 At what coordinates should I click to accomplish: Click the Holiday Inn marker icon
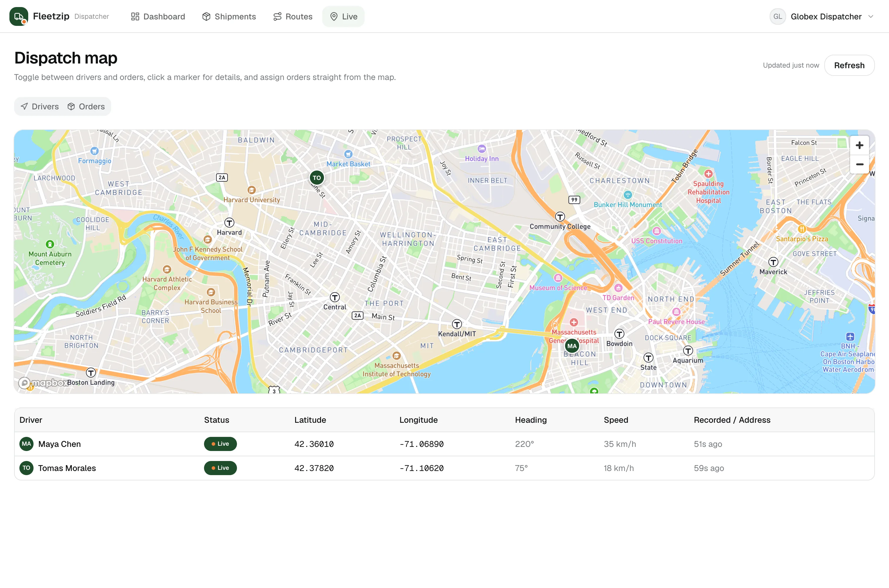coord(482,149)
